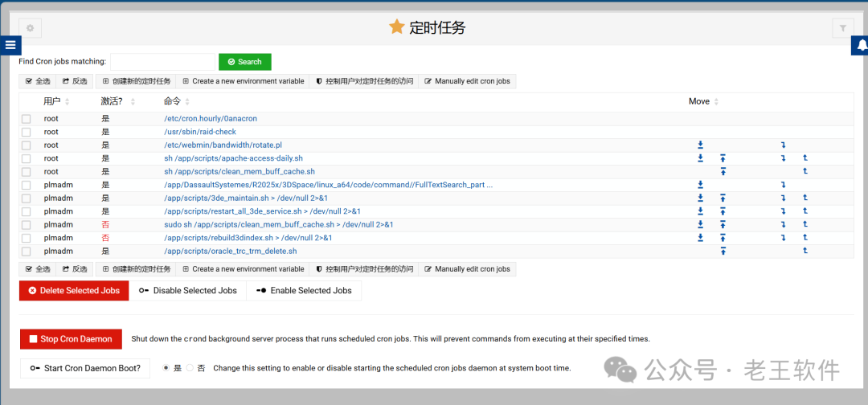Select 否 radio for daemon boot
This screenshot has width=868, height=405.
point(190,368)
